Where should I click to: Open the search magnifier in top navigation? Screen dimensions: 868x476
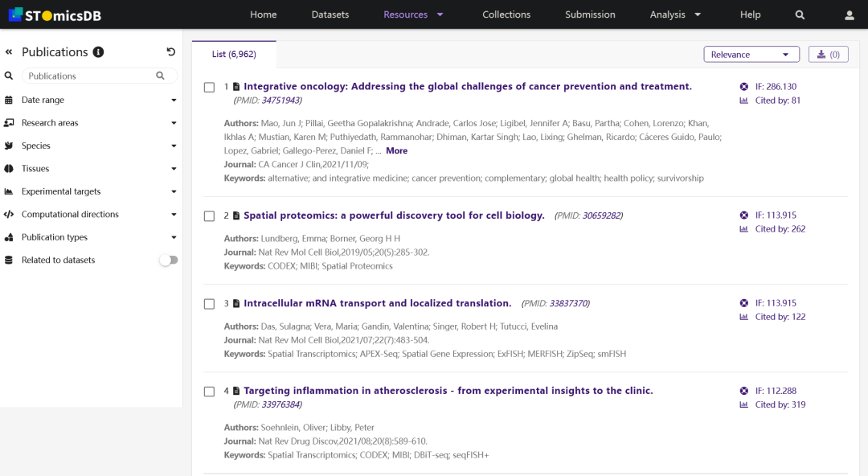click(800, 15)
